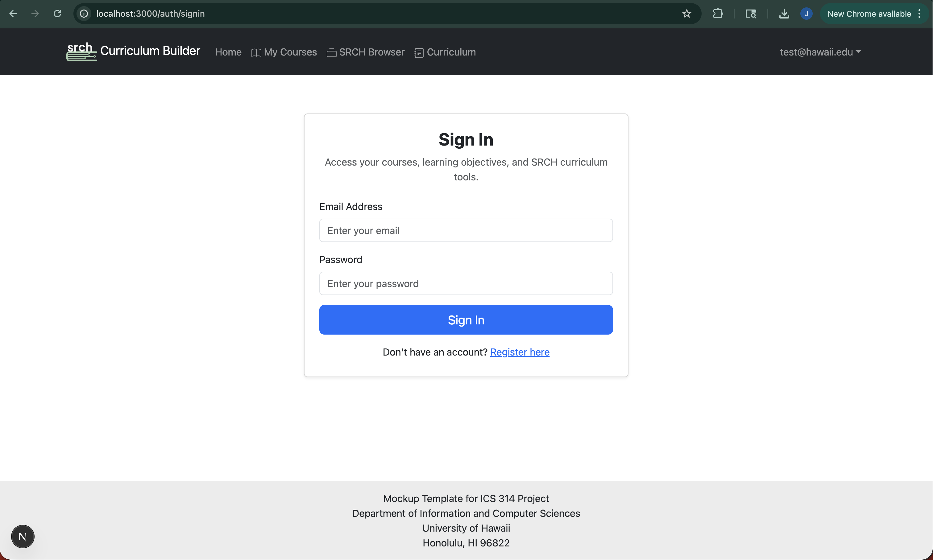
Task: Go back to previous page
Action: coord(13,14)
